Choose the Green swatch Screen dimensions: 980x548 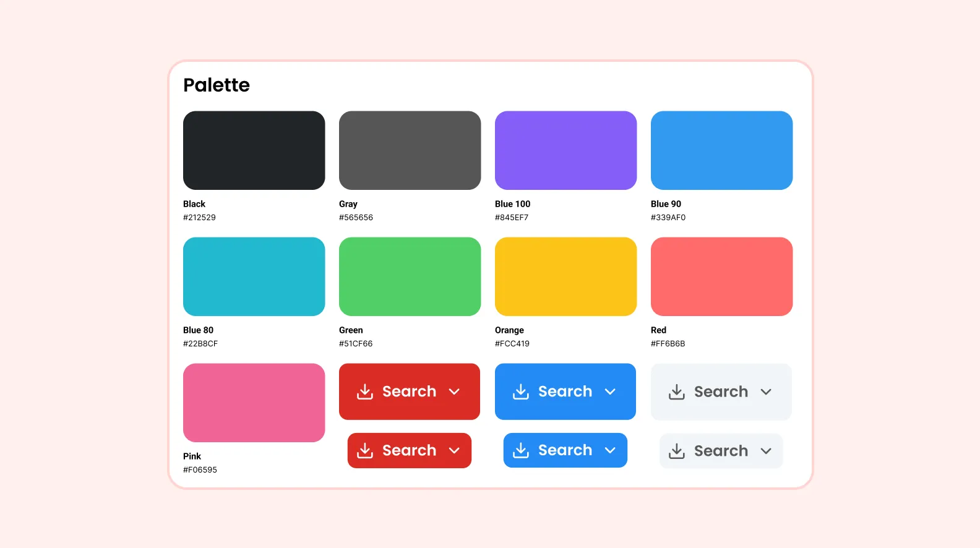[x=410, y=276]
